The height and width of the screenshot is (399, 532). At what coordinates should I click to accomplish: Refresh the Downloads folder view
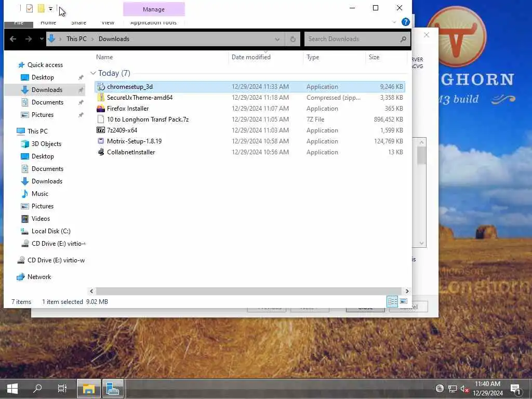pos(293,39)
